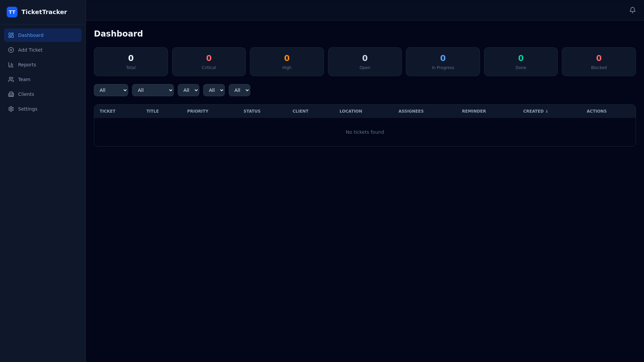The height and width of the screenshot is (362, 644).
Task: Open the fourth All filter dropdown
Action: [x=214, y=90]
